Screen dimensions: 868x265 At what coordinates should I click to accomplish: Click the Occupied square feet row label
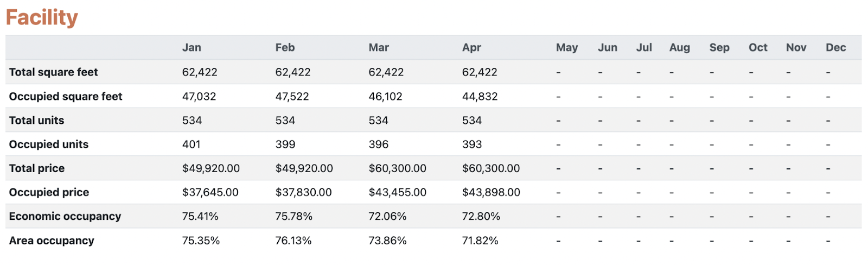point(66,97)
